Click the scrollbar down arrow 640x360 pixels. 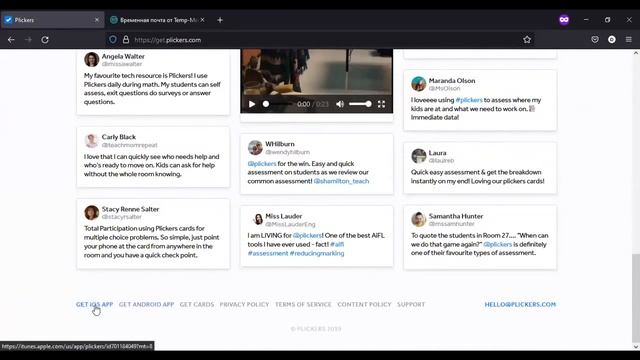tap(636, 347)
